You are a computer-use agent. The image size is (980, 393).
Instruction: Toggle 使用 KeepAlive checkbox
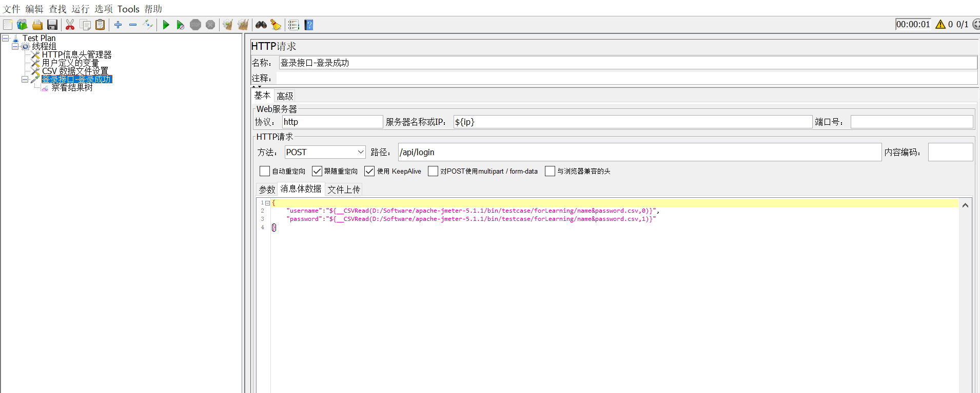tap(369, 171)
